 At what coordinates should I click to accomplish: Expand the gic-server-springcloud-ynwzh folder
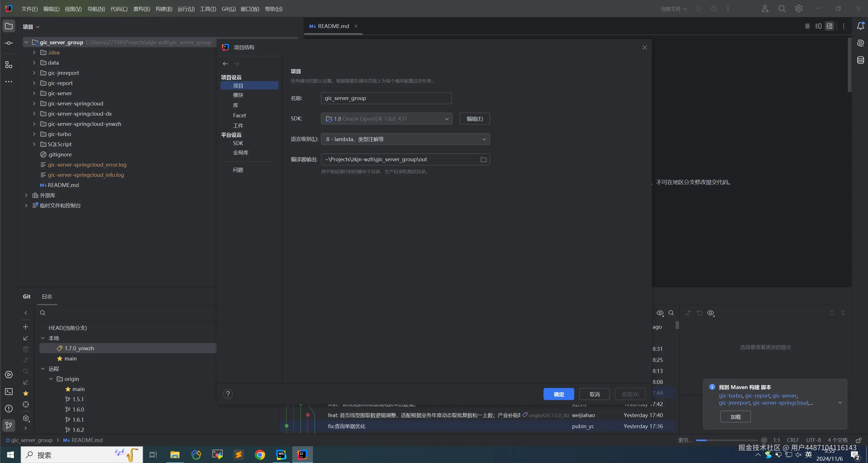[x=34, y=124]
